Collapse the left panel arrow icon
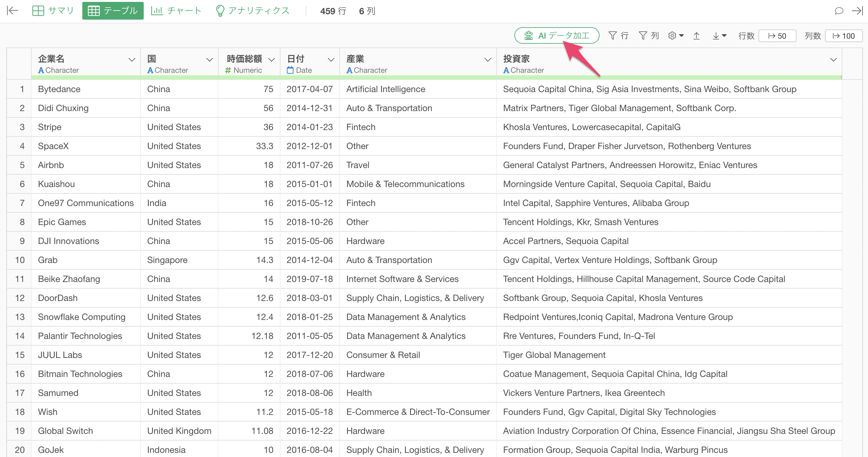This screenshot has width=868, height=457. (x=12, y=11)
